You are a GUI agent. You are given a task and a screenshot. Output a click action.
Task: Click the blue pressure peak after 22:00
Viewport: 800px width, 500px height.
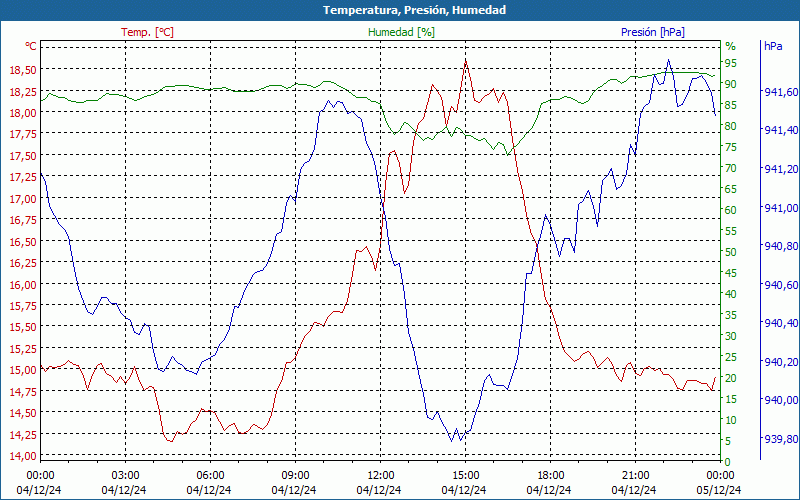[668, 60]
